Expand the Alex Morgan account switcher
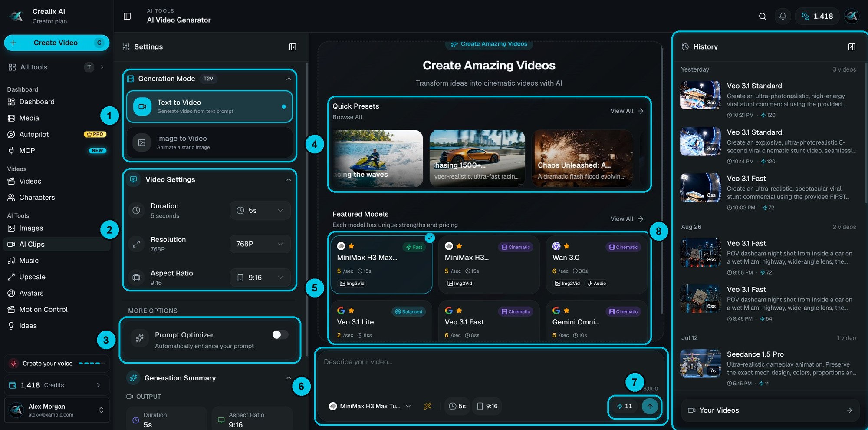Screen dimensions: 868x430 (56, 410)
